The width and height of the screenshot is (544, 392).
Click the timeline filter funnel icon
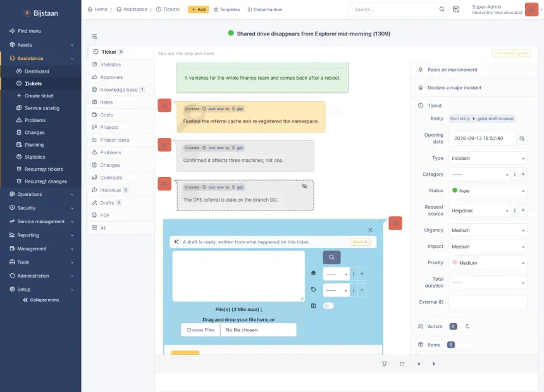385,364
